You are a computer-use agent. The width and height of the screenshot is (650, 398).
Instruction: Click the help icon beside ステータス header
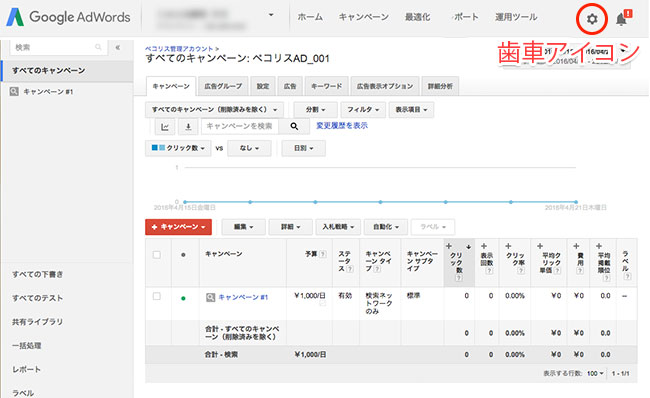(349, 269)
